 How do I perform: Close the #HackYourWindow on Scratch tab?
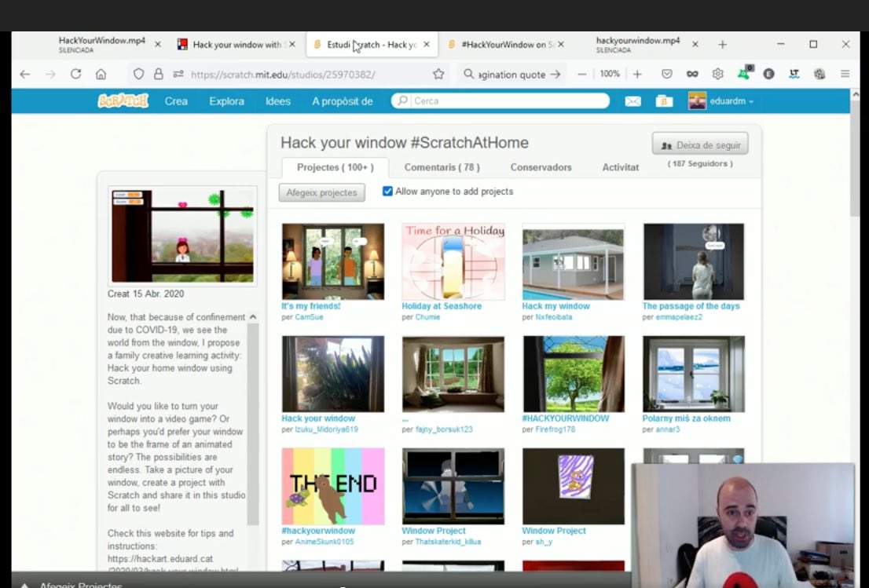(x=560, y=44)
